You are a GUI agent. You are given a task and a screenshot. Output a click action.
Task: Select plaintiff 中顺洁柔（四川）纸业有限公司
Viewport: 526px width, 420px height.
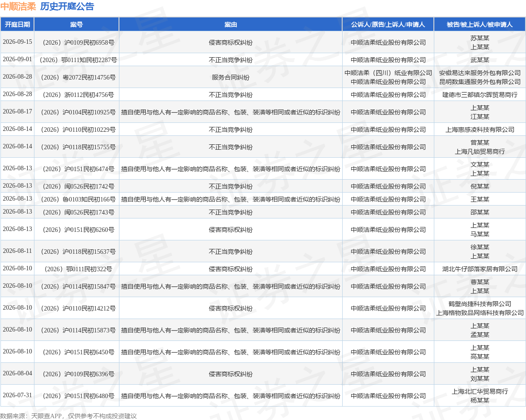pos(388,73)
